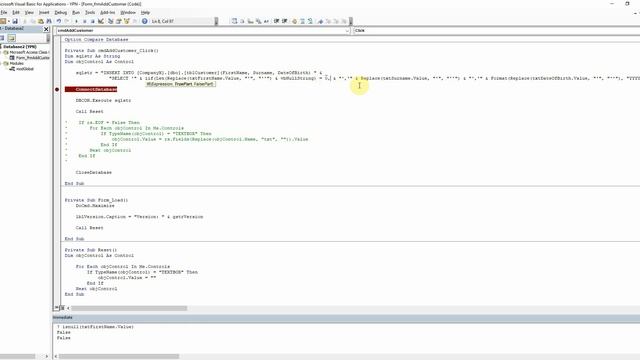This screenshot has width=640, height=360.
Task: Open the Insert menu
Action: (44, 13)
